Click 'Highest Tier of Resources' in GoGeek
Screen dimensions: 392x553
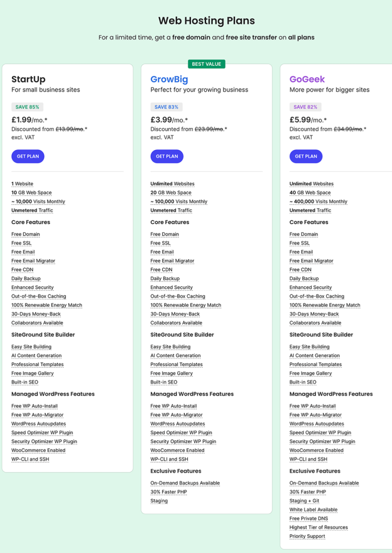pyautogui.click(x=319, y=528)
